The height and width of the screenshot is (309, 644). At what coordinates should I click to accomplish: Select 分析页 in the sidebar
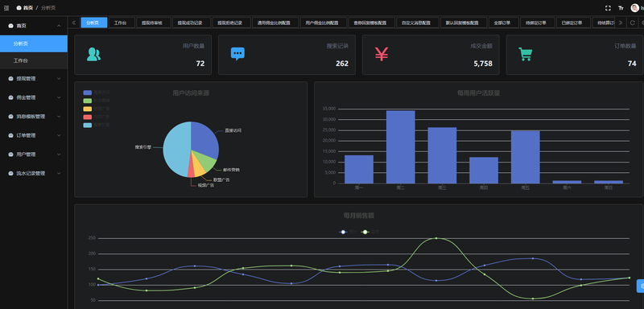coord(34,43)
